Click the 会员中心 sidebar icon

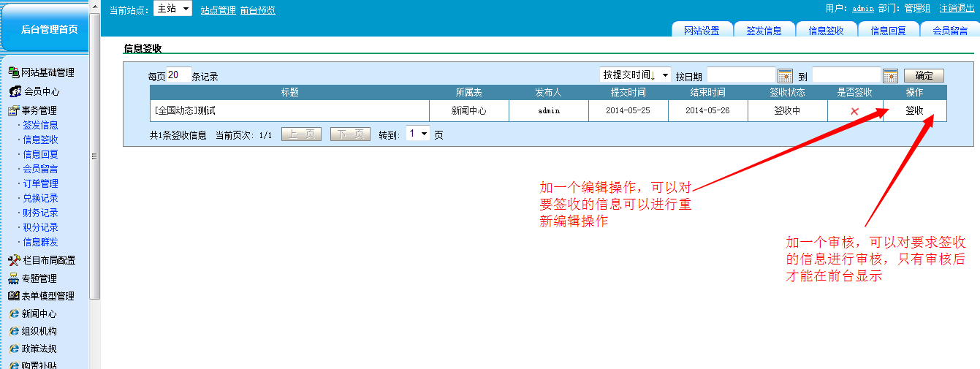pos(15,92)
